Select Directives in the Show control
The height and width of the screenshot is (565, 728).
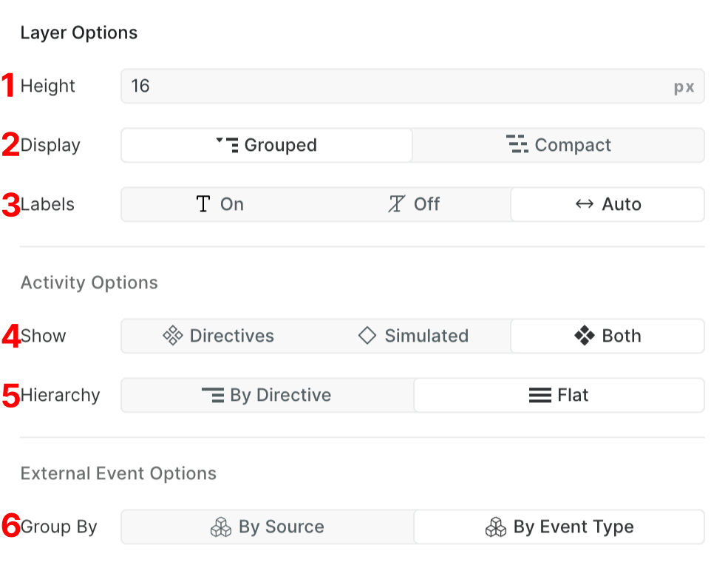pos(220,336)
